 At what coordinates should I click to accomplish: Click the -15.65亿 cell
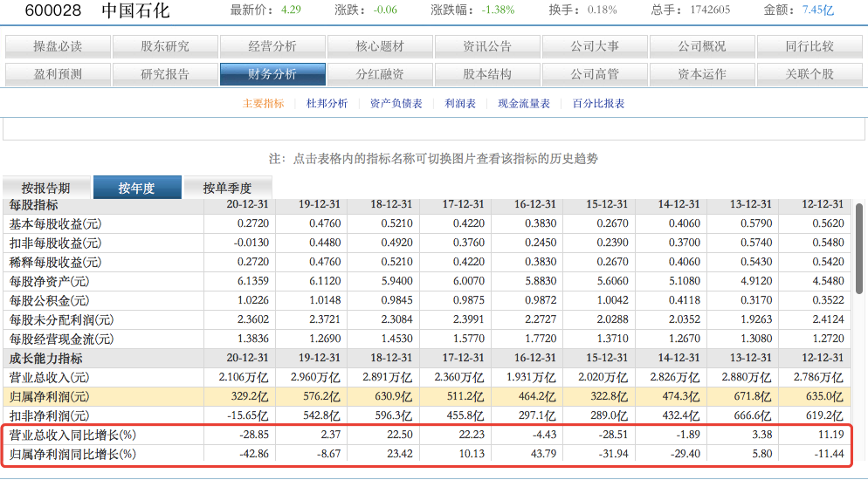click(x=247, y=415)
